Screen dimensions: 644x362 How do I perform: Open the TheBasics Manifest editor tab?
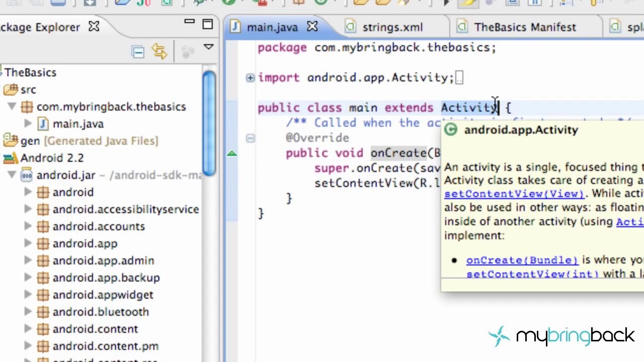tap(525, 27)
